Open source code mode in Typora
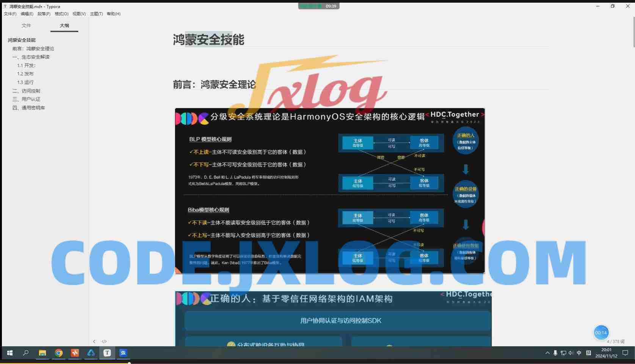Screen dimensions: 635x364 coord(104,341)
